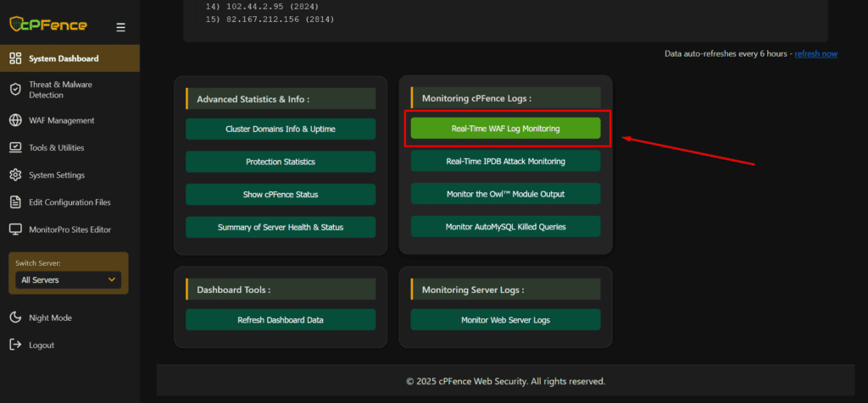Click the WAF Management globe icon
Viewport: 868px width, 403px height.
click(x=14, y=120)
